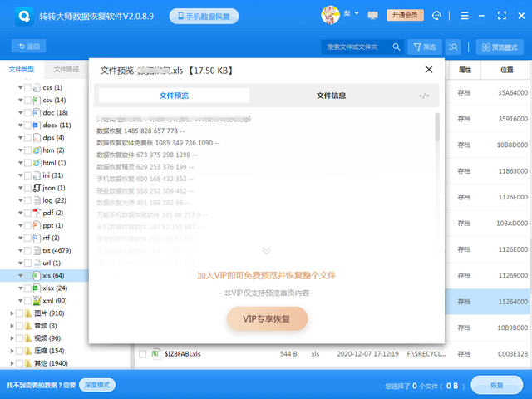Viewport: 532px width, 399px height.
Task: Expand the 其他 (1940) folder
Action: point(12,363)
